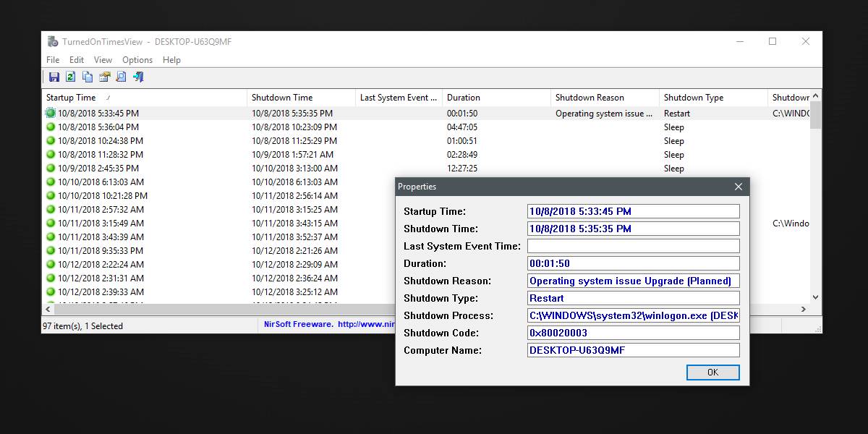
Task: Click OK in the Properties dialog
Action: point(712,373)
